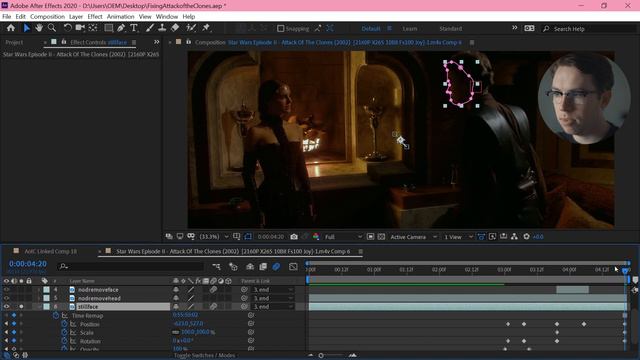This screenshot has width=640, height=360.
Task: Open parent dropdown for stillface layer
Action: click(x=272, y=307)
